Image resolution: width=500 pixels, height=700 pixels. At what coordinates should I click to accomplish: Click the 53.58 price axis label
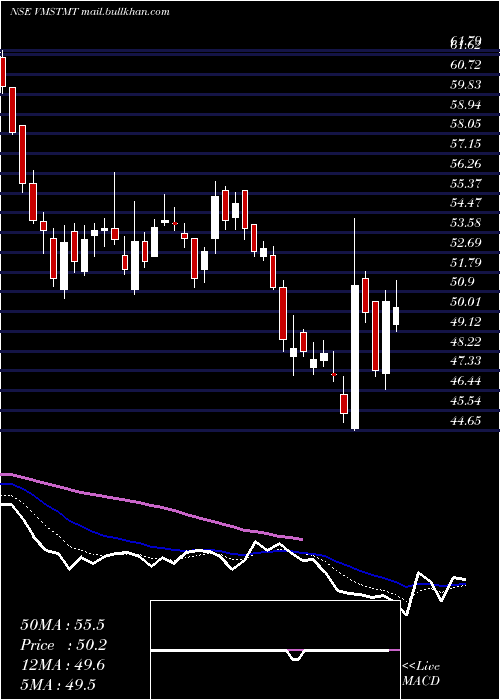click(x=466, y=223)
